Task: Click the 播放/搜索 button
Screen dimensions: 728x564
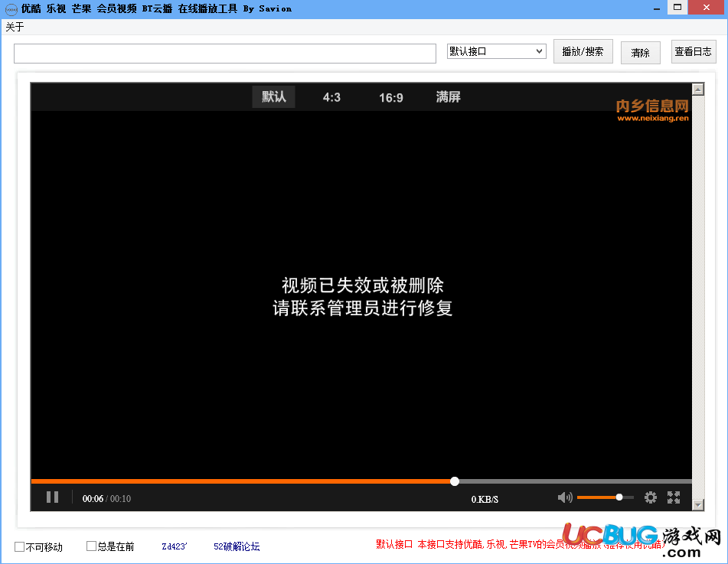Action: [583, 51]
